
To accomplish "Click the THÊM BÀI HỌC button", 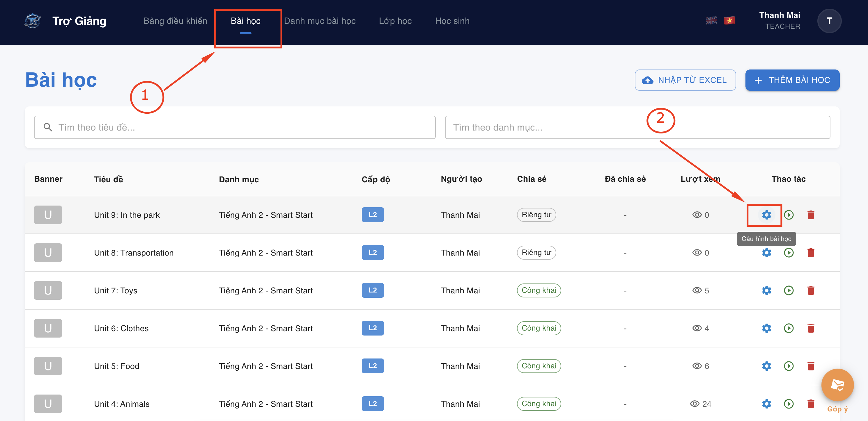I will pyautogui.click(x=792, y=80).
